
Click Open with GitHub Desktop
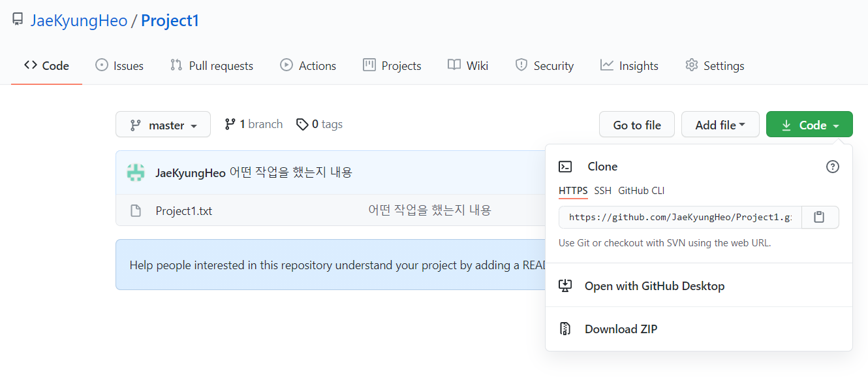655,286
